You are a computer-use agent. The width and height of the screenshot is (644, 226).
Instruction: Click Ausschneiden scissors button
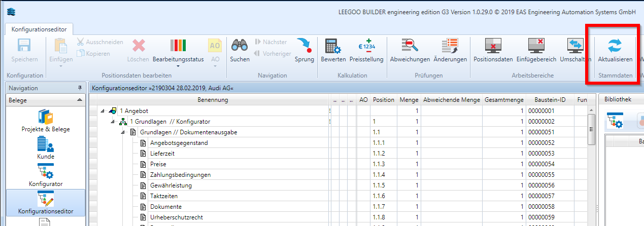100,42
